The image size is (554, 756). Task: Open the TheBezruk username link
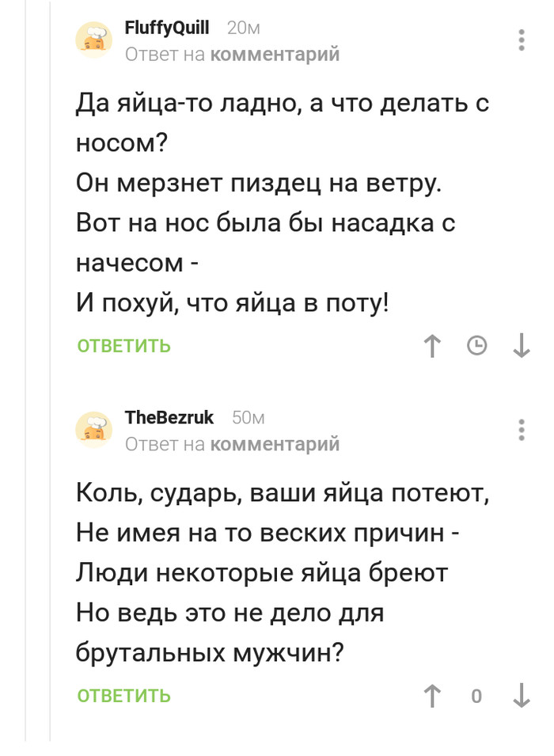point(169,418)
